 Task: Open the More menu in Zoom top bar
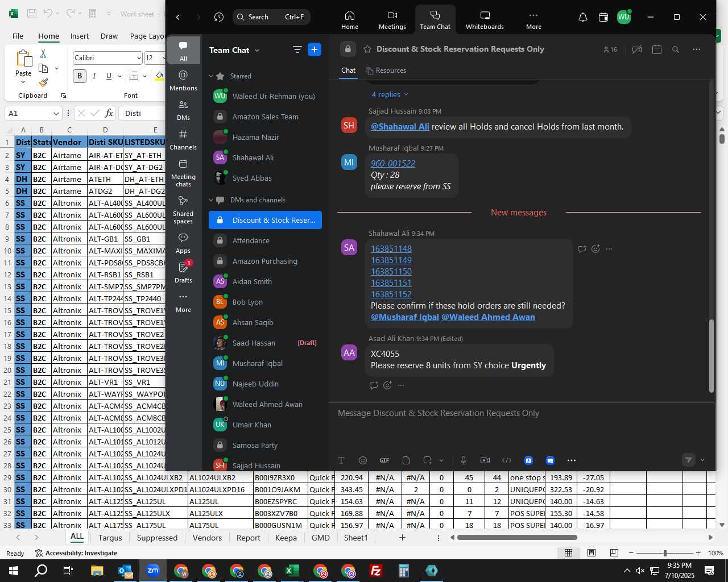(533, 20)
